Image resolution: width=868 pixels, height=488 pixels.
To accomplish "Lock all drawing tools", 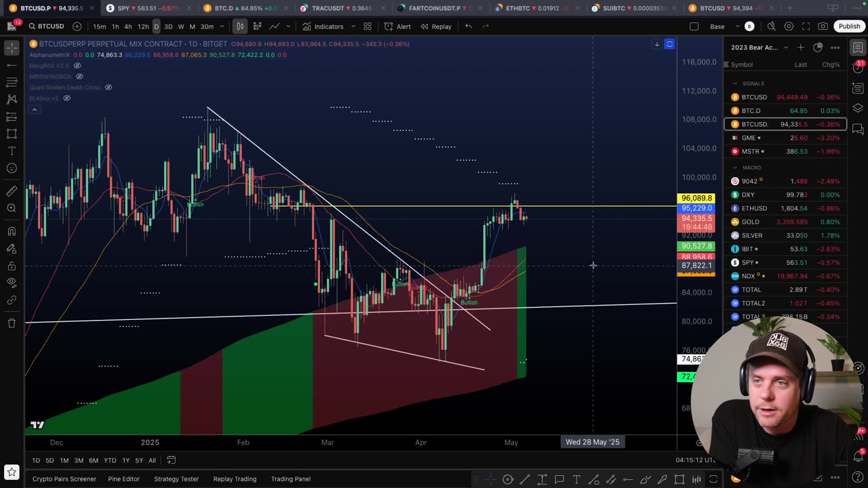I will tap(12, 265).
